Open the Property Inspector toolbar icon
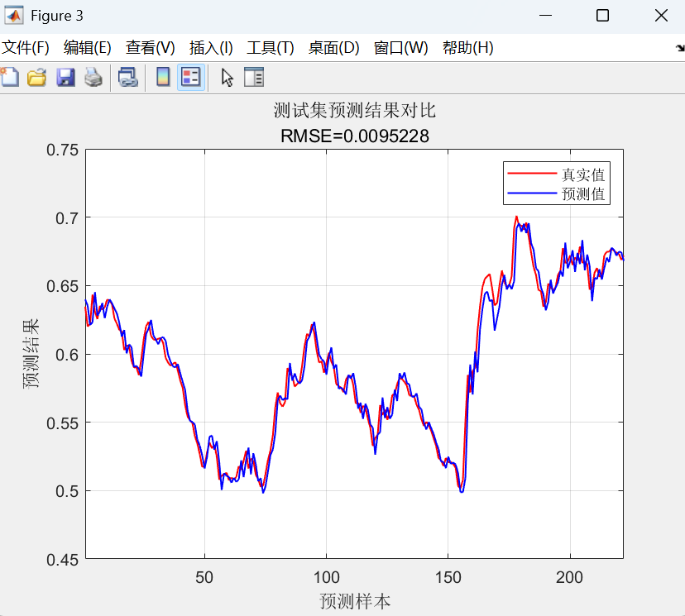The width and height of the screenshot is (685, 616). 254,77
